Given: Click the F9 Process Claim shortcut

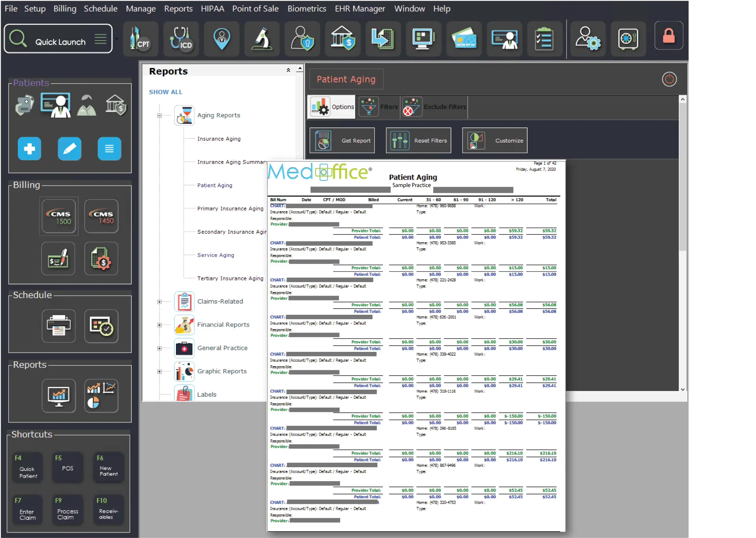Looking at the screenshot, I should 67,510.
